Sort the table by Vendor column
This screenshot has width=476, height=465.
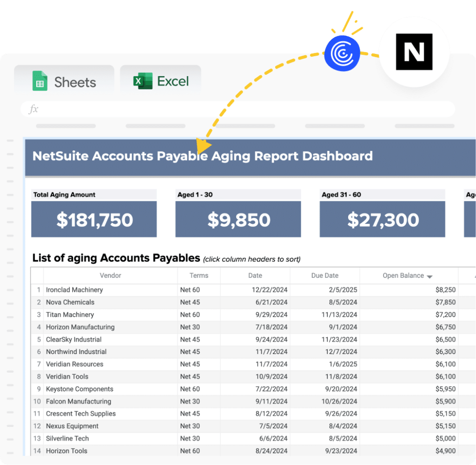110,275
